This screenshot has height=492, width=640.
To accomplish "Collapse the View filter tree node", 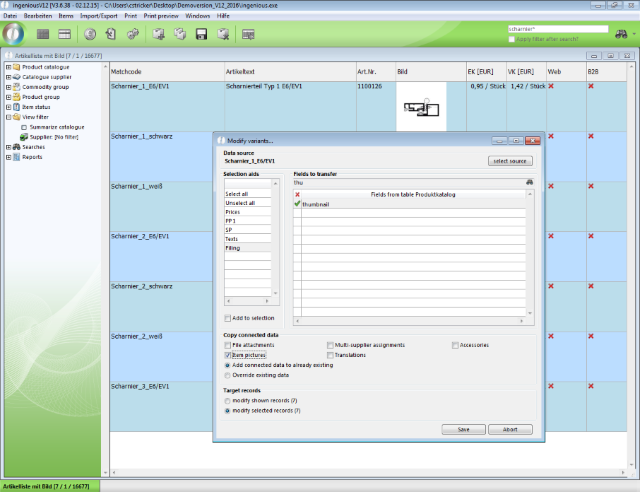I will (x=9, y=117).
